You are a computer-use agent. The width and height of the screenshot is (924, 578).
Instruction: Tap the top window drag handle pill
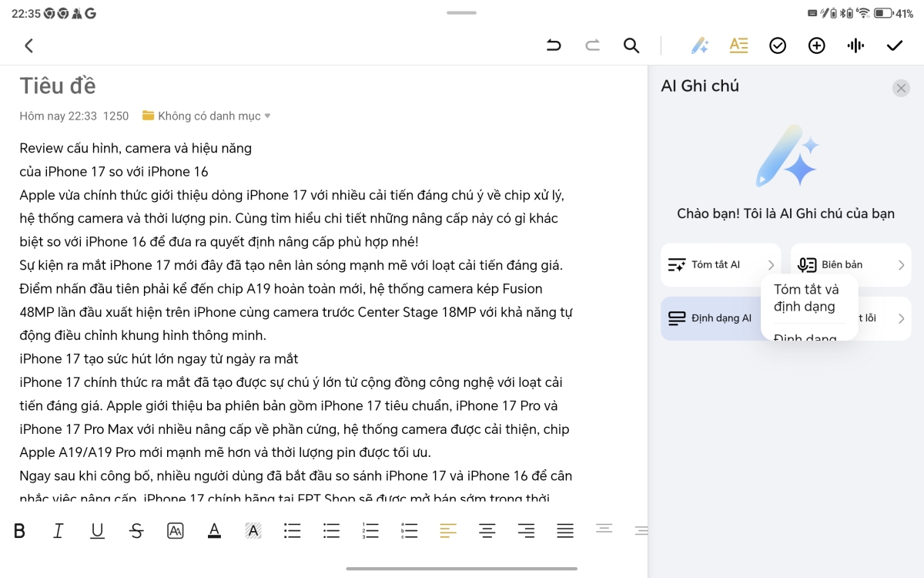[462, 13]
